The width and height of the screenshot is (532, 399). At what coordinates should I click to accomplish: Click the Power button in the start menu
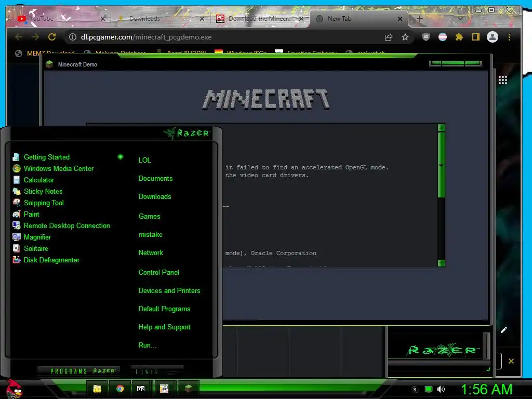tap(157, 371)
